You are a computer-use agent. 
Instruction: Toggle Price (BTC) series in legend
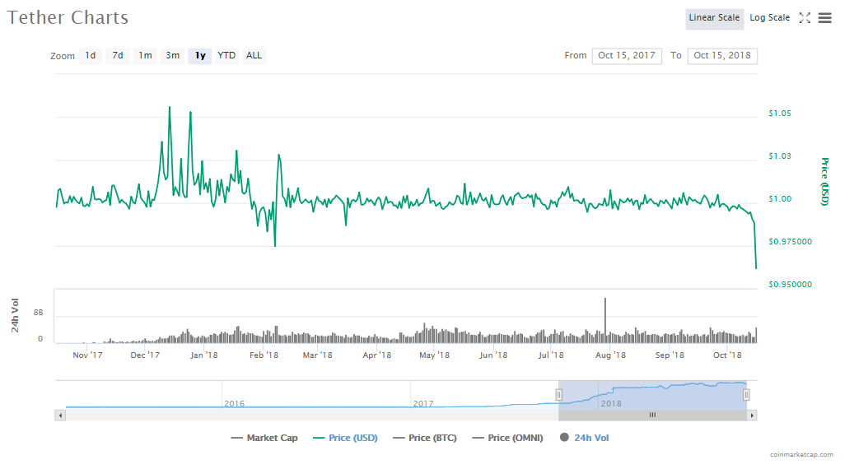(425, 438)
